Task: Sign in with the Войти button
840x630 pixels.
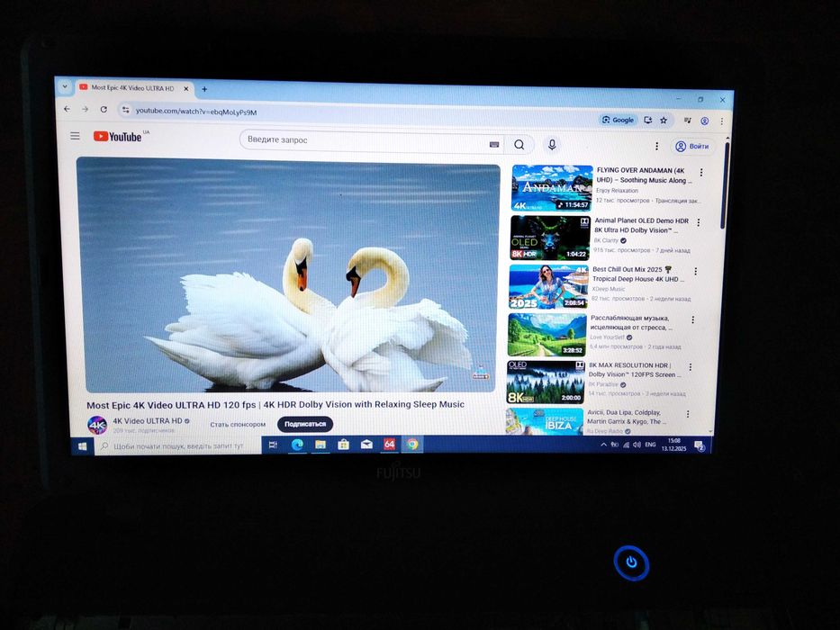Action: 692,146
